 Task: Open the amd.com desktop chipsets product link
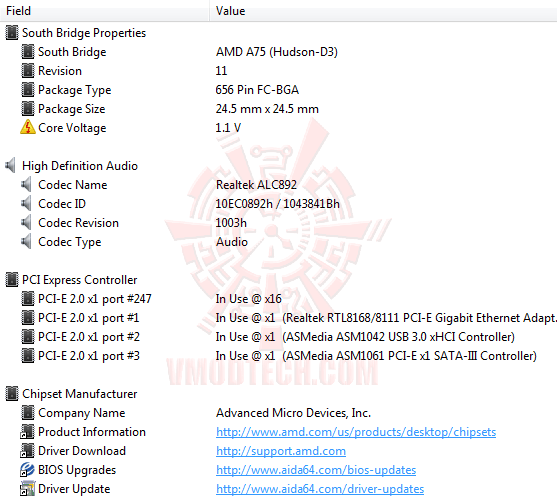(356, 432)
